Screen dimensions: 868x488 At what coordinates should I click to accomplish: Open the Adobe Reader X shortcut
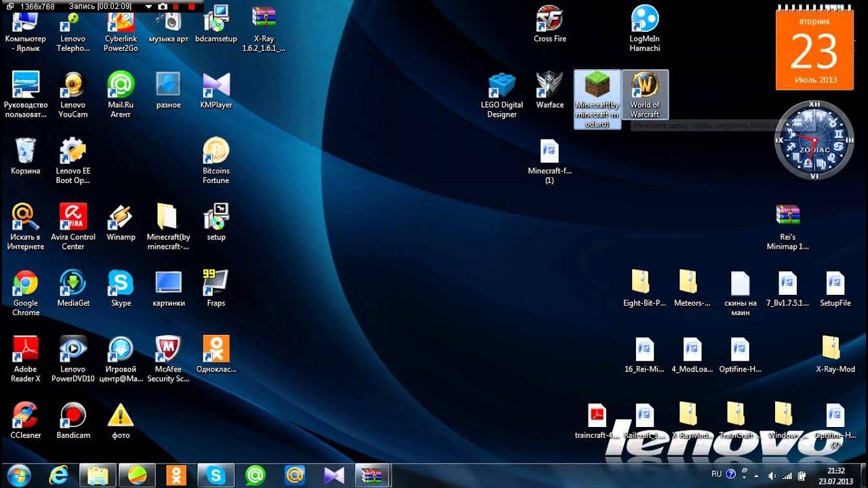pos(26,359)
